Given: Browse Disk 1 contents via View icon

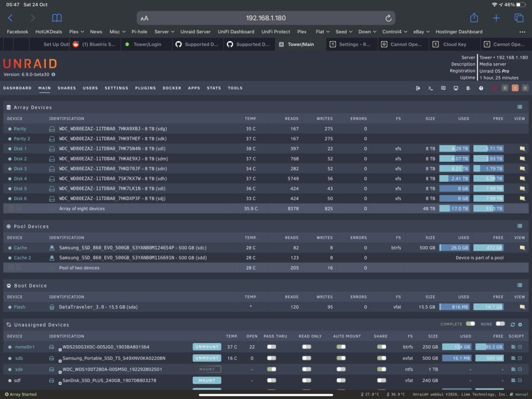Looking at the screenshot, I should [522, 149].
